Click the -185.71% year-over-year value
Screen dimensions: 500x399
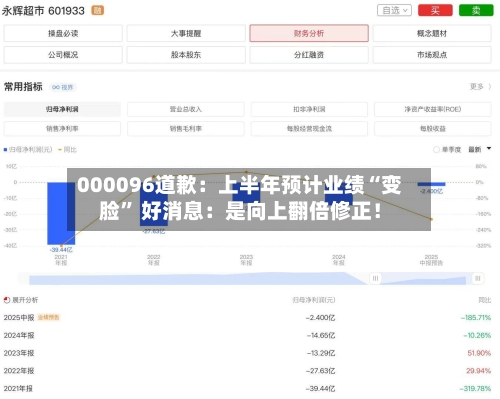coord(476,318)
